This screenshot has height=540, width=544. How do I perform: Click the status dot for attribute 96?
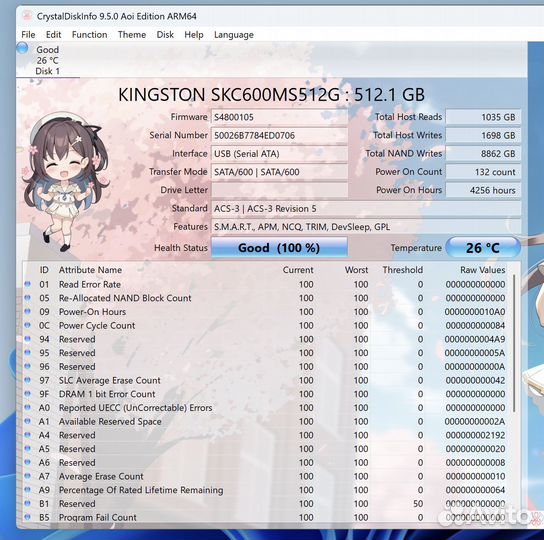click(28, 366)
